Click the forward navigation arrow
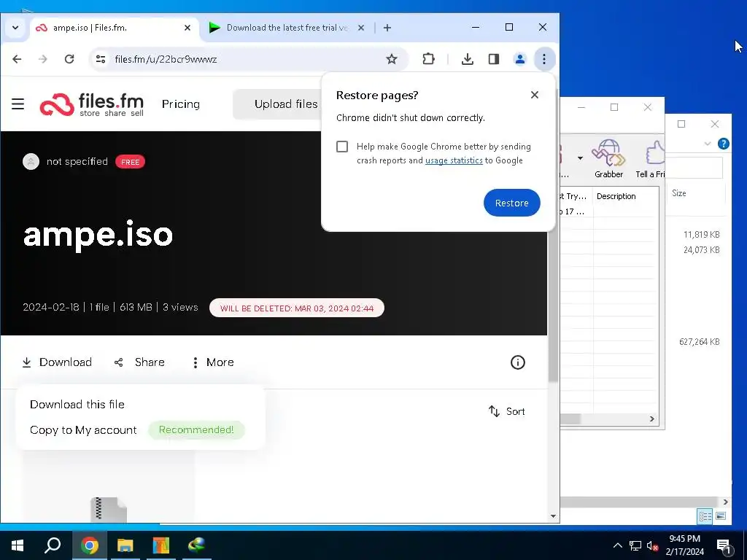The image size is (747, 560). click(43, 59)
